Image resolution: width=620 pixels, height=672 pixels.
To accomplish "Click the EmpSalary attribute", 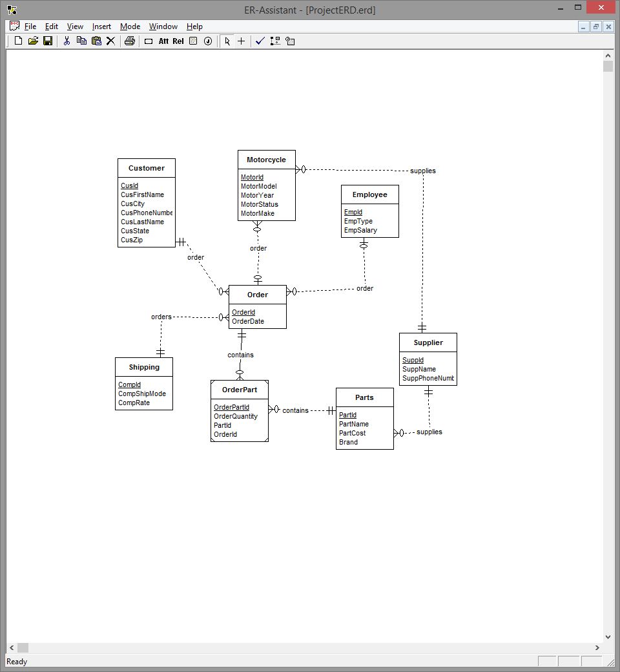I will click(x=360, y=230).
